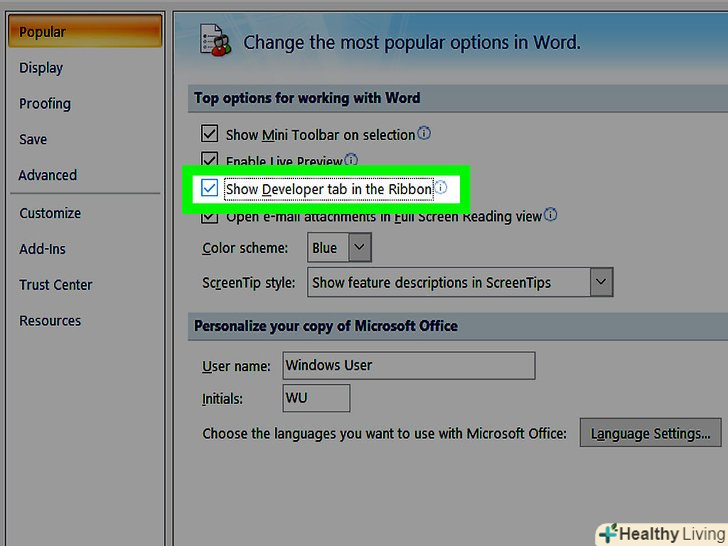
Task: Click Show Mini Toolbar on selection label
Action: point(320,135)
